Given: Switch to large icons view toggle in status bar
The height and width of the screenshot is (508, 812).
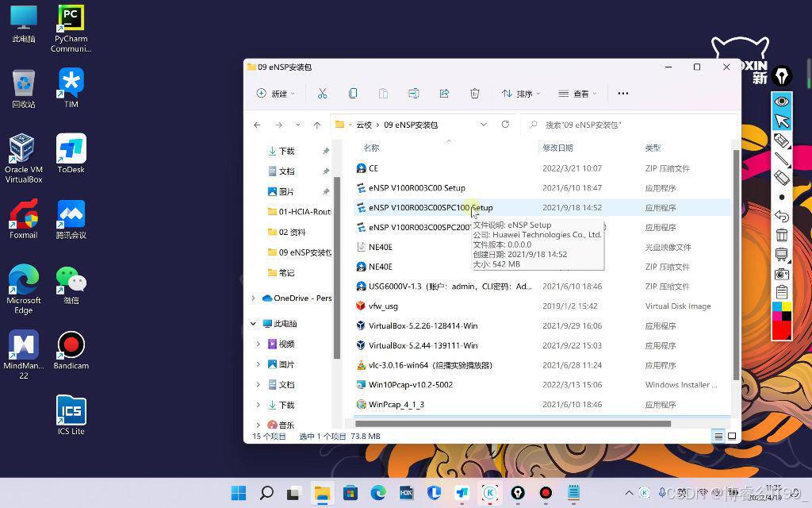Looking at the screenshot, I should 732,436.
